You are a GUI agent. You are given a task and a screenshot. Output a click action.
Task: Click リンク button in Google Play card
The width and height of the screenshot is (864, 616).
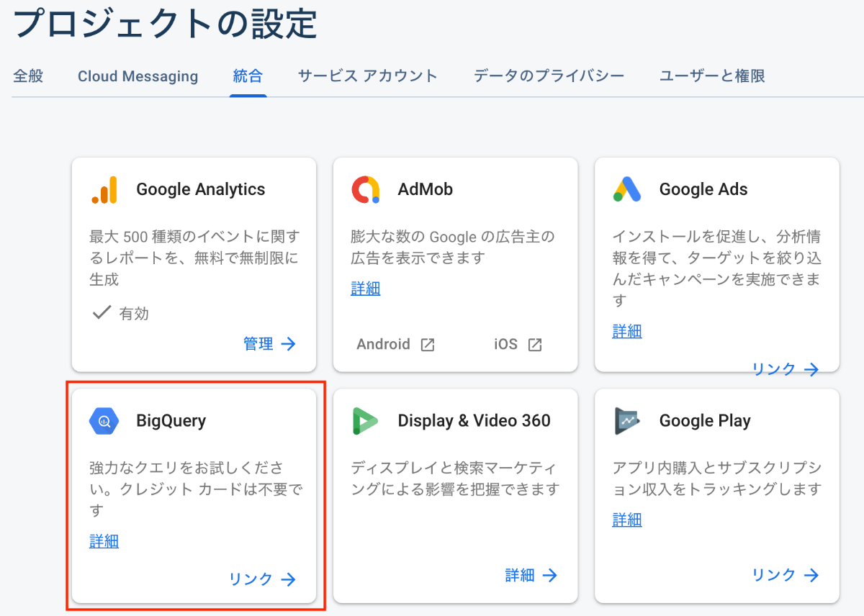click(x=774, y=575)
